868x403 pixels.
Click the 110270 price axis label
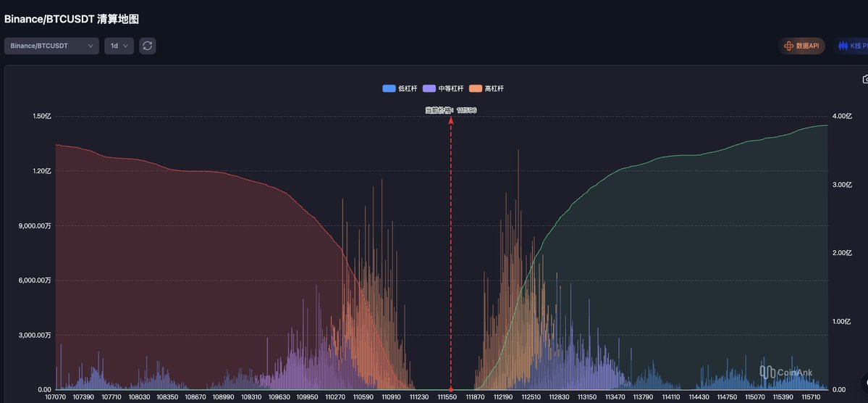335,397
